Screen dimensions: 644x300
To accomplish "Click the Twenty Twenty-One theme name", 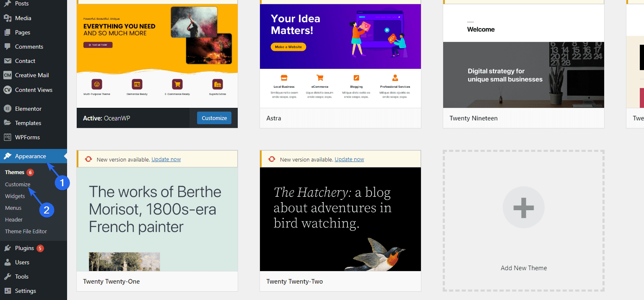I will pos(112,282).
